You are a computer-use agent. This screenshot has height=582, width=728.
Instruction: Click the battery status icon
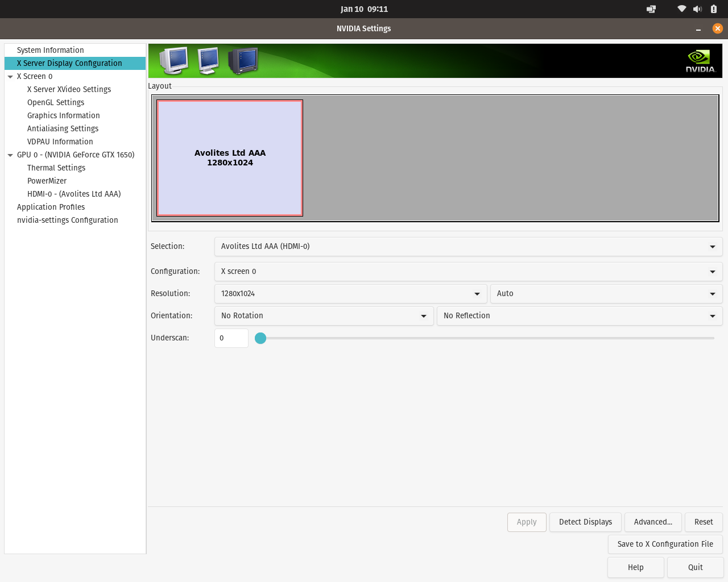[713, 9]
